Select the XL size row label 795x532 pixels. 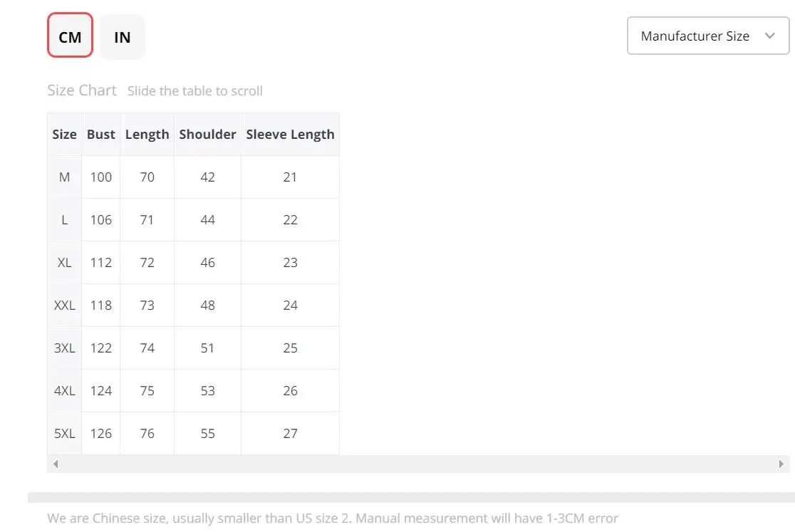pos(64,263)
